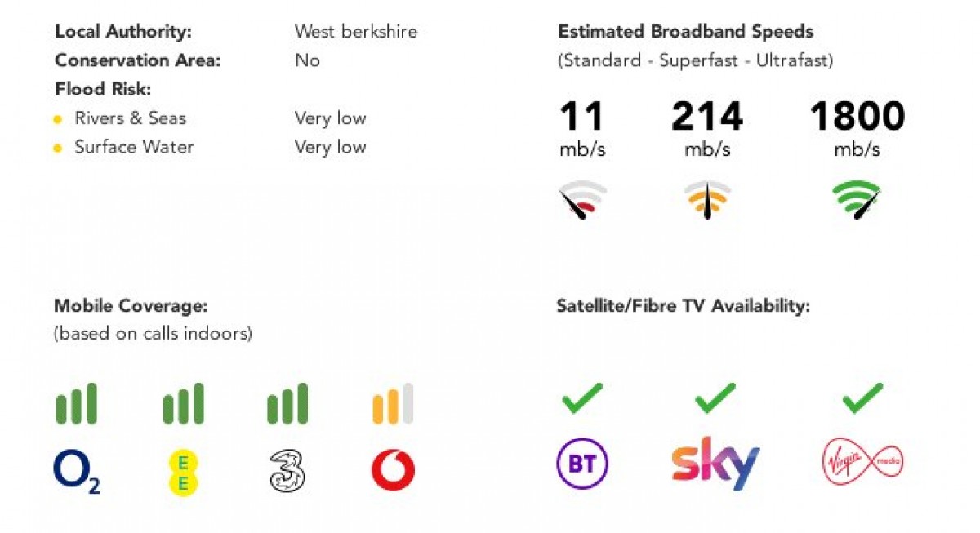Click the O2 network logo

[x=77, y=473]
